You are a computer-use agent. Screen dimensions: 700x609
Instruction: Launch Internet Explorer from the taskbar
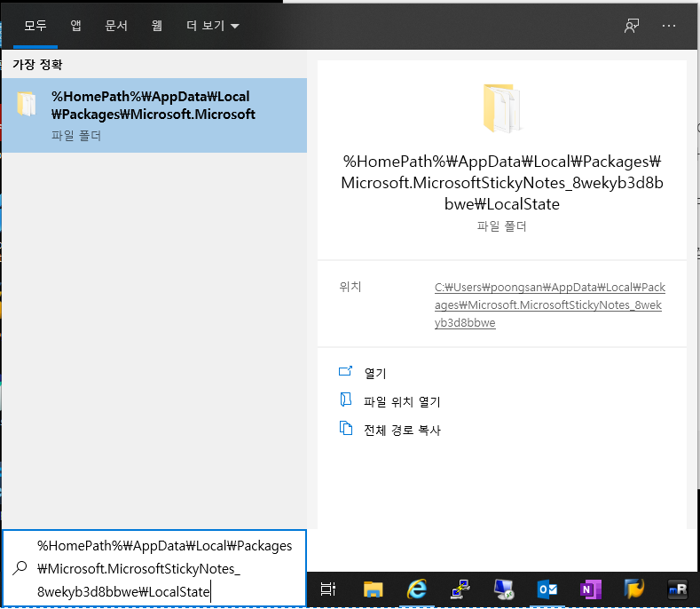(x=416, y=589)
